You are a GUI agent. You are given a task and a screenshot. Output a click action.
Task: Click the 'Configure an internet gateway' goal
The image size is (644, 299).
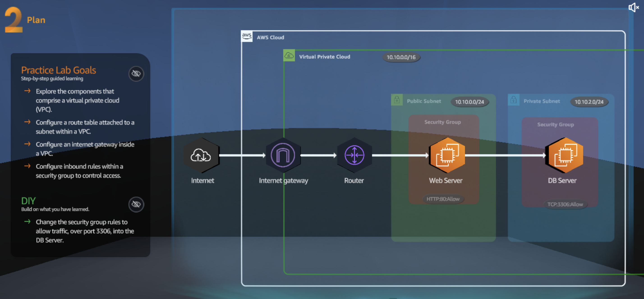click(85, 149)
